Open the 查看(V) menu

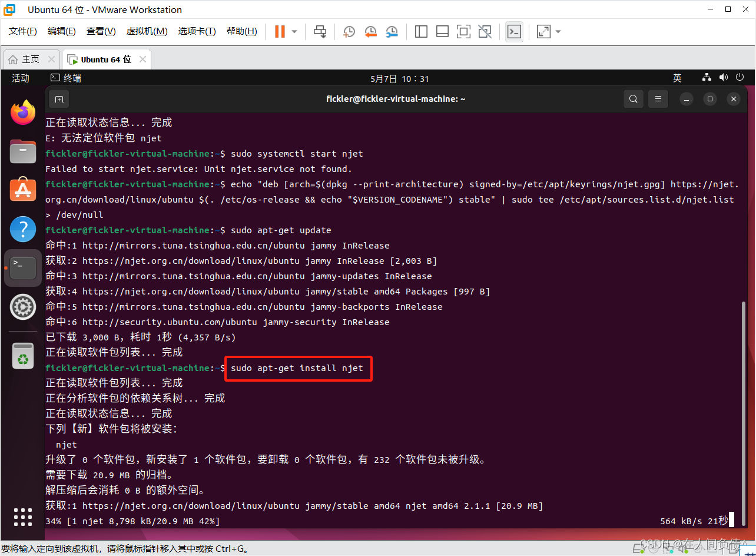click(101, 31)
